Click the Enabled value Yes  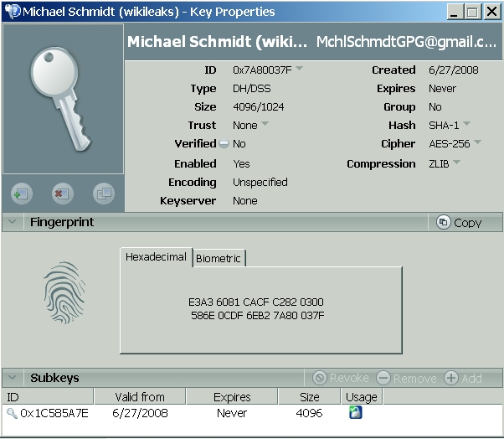point(241,163)
